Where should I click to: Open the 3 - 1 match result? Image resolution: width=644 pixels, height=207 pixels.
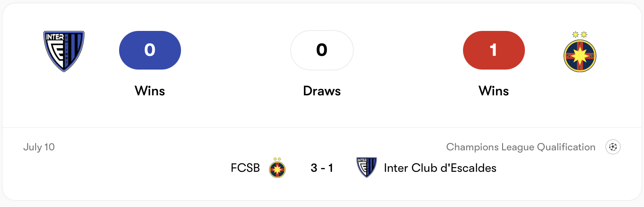point(322,168)
